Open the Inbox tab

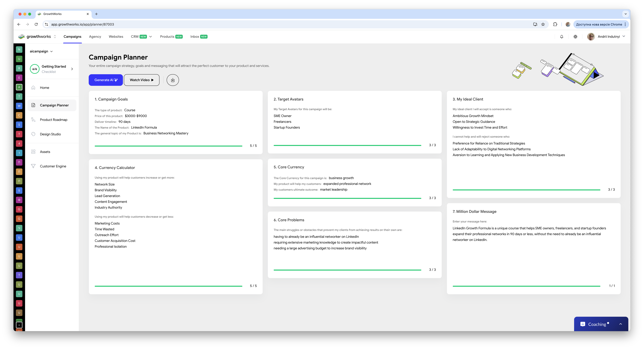point(199,37)
